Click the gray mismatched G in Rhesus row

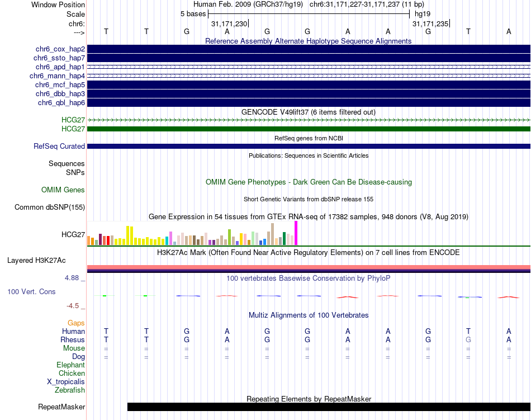[x=468, y=339]
